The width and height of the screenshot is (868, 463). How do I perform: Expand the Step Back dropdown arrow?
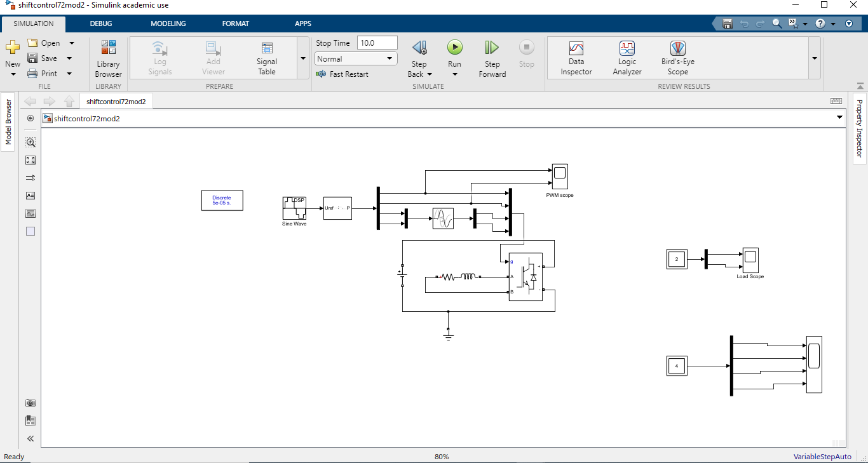point(430,74)
